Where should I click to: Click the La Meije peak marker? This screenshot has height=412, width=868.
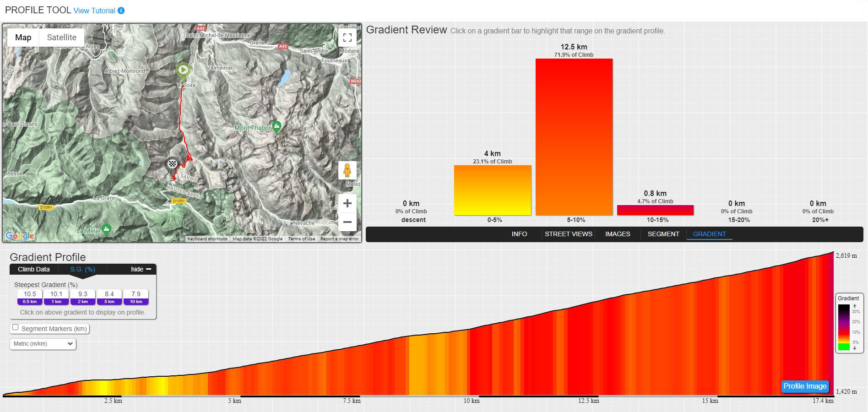pyautogui.click(x=107, y=229)
